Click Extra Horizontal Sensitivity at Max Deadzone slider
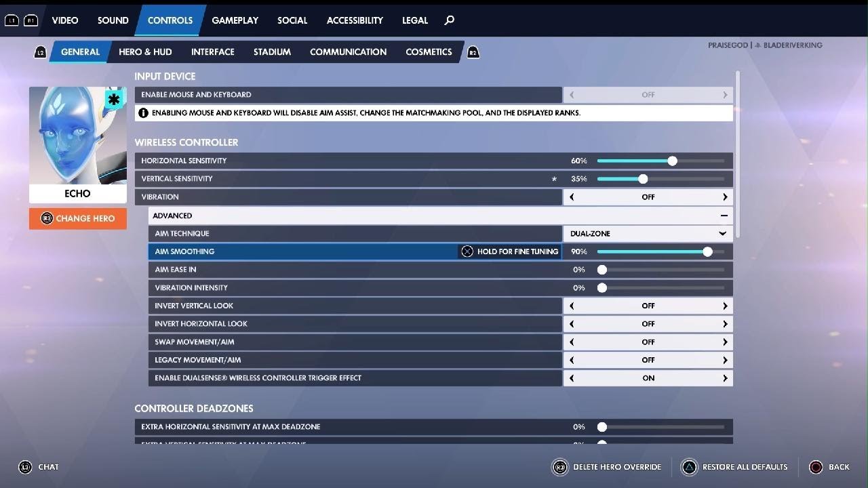 coord(660,427)
